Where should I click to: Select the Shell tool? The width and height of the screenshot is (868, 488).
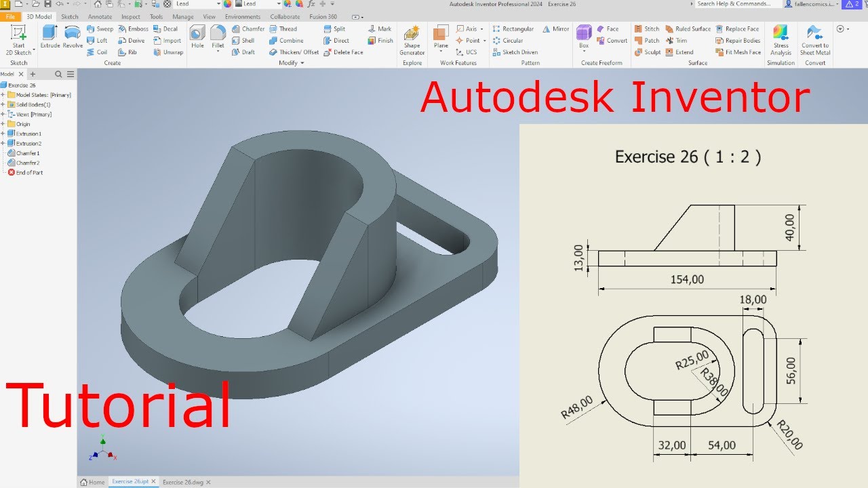tap(243, 41)
